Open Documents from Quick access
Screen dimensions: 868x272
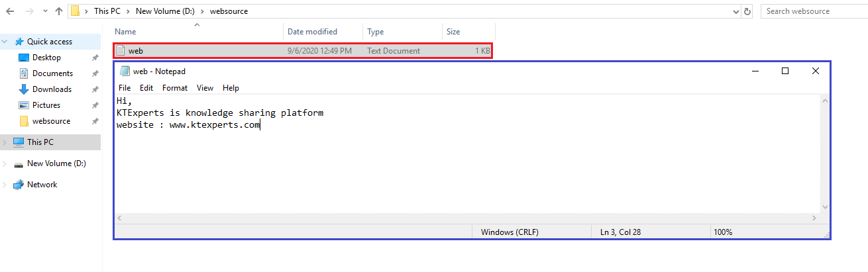[x=52, y=73]
